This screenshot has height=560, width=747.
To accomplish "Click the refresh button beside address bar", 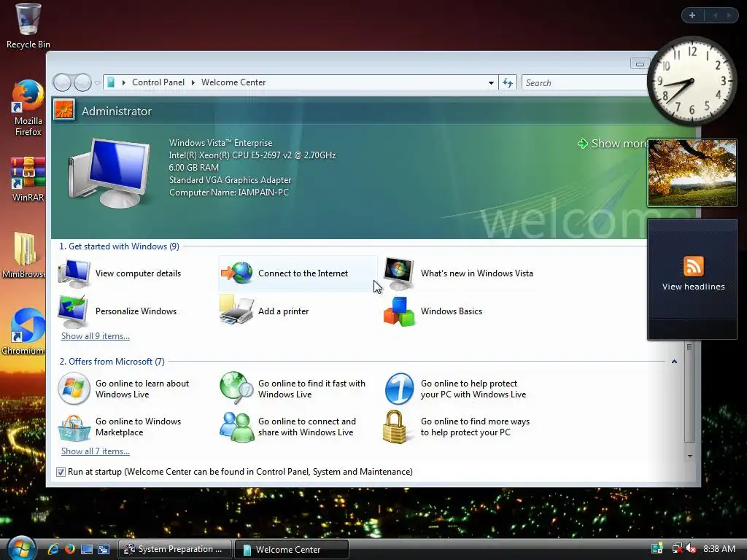I will (x=508, y=83).
